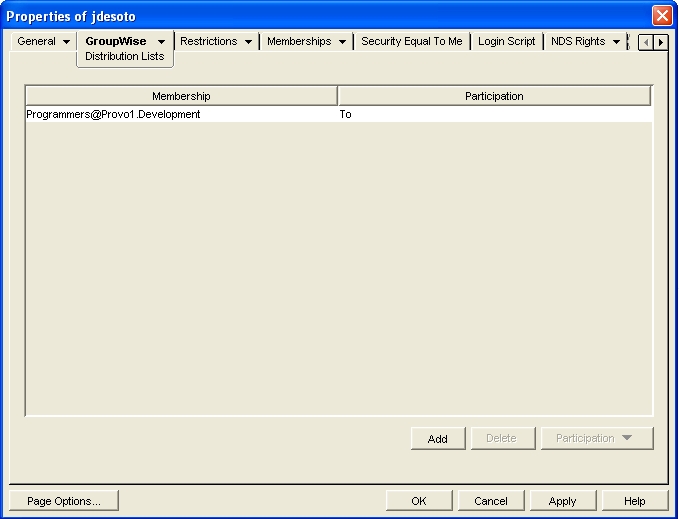Viewport: 679px width, 519px height.
Task: Switch to the Restrictions tab
Action: [x=209, y=41]
